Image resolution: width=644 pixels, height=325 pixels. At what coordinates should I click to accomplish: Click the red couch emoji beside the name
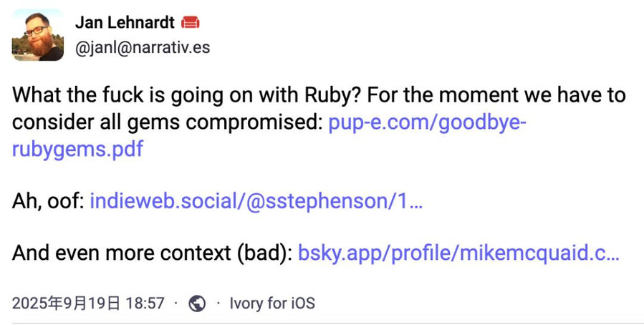[x=190, y=23]
